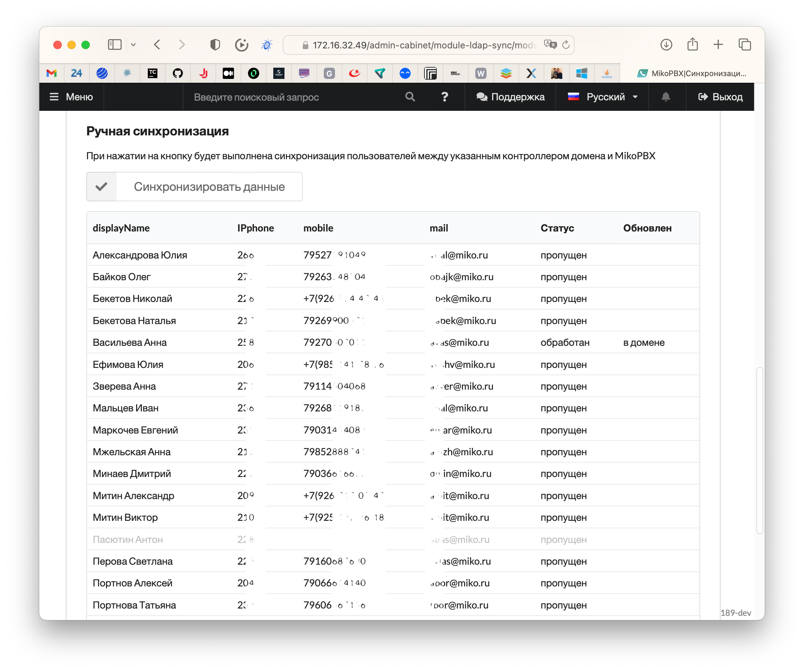804x672 pixels.
Task: Open the Меню hamburger menu
Action: click(x=71, y=97)
